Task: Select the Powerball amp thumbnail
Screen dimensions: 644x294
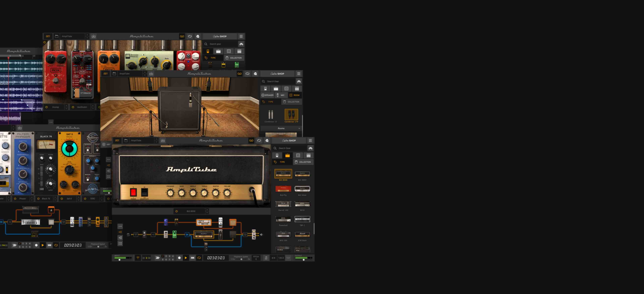Action: coord(283,219)
